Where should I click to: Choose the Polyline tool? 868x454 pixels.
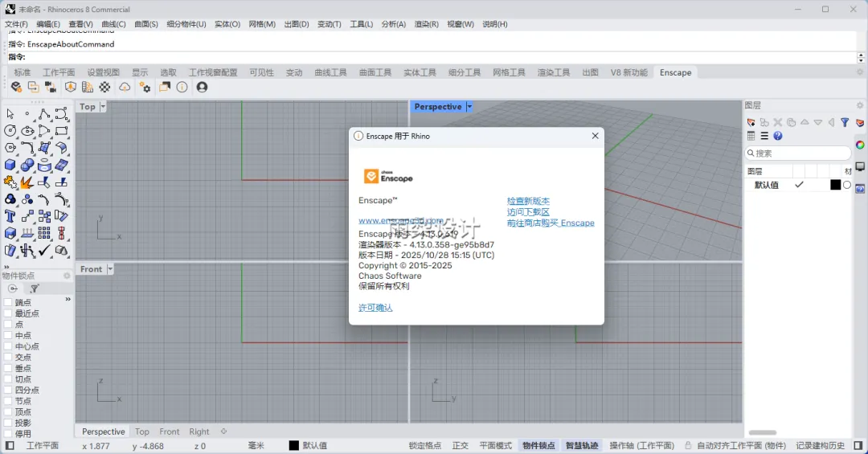coord(44,114)
